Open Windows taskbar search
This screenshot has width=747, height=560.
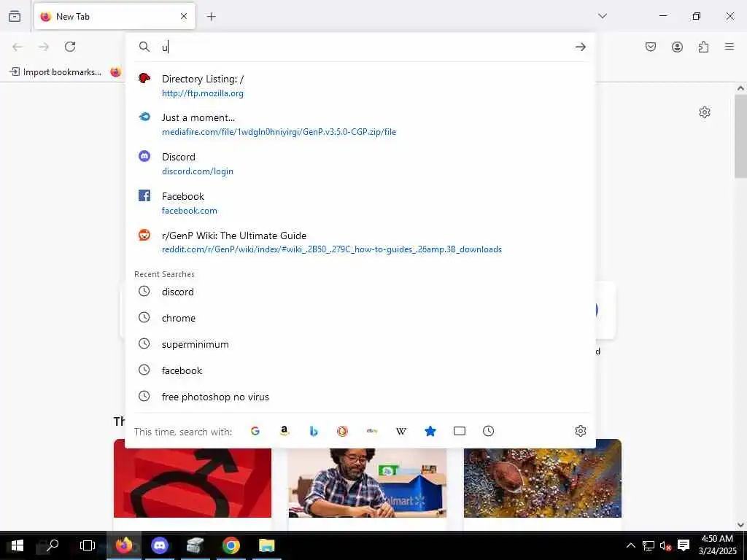pyautogui.click(x=53, y=545)
